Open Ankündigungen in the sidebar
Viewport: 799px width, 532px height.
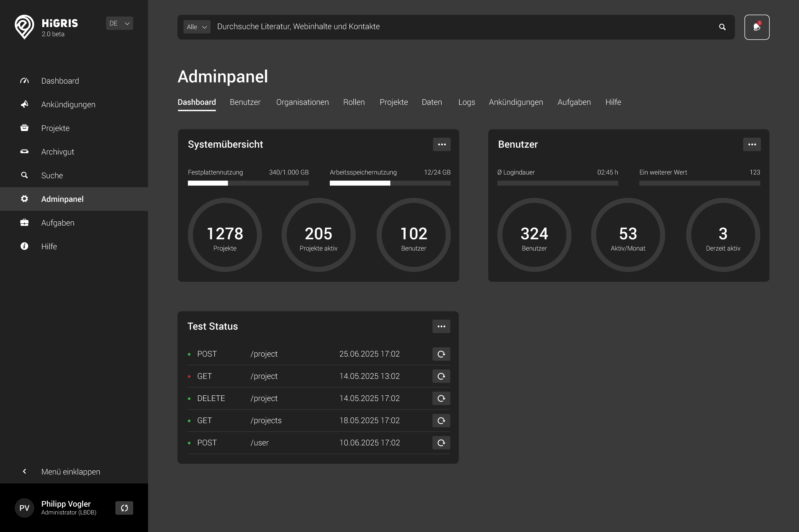click(x=68, y=104)
